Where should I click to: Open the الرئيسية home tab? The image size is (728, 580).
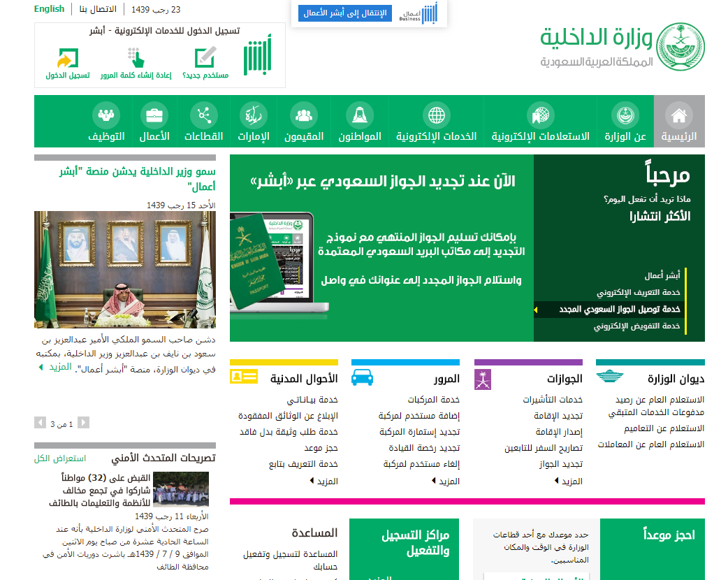[679, 122]
